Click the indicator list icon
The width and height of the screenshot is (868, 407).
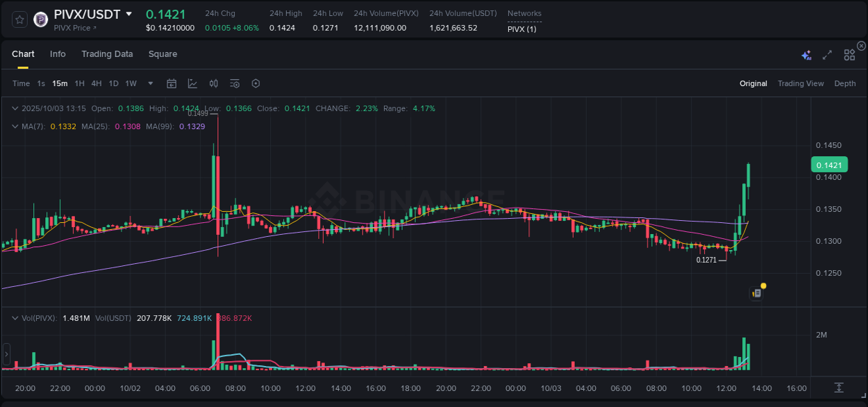[234, 83]
